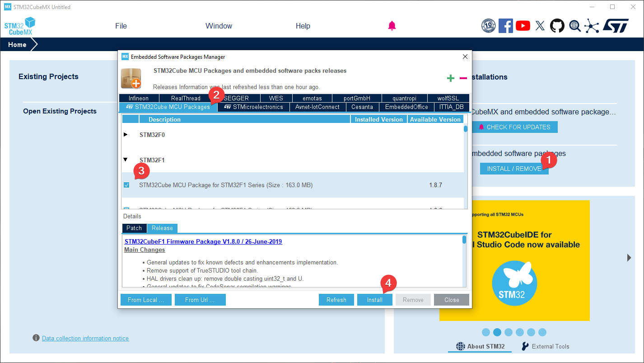The width and height of the screenshot is (644, 363).
Task: Click the ST logo icon
Action: (x=615, y=26)
